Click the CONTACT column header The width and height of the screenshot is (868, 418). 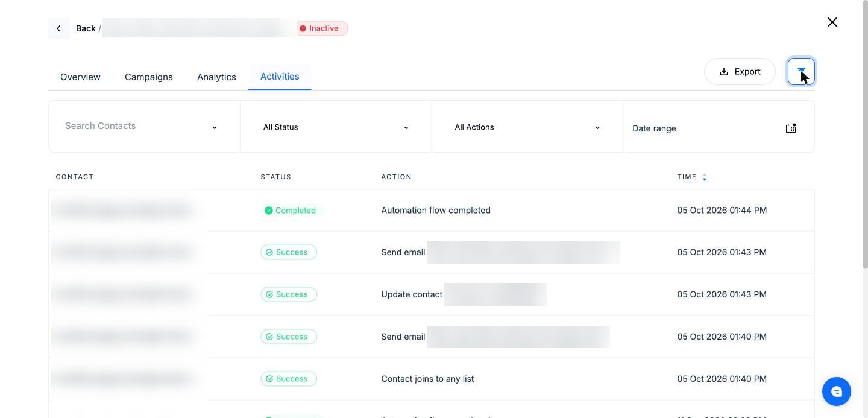pos(75,177)
